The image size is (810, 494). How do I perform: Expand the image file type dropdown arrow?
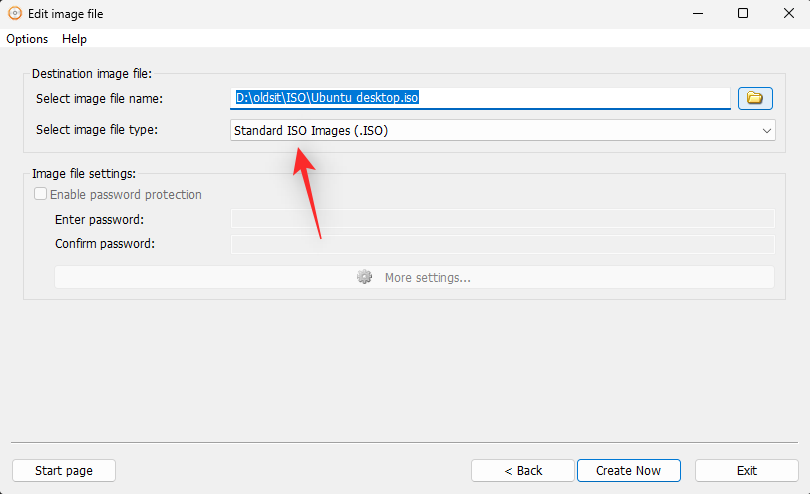pyautogui.click(x=767, y=131)
